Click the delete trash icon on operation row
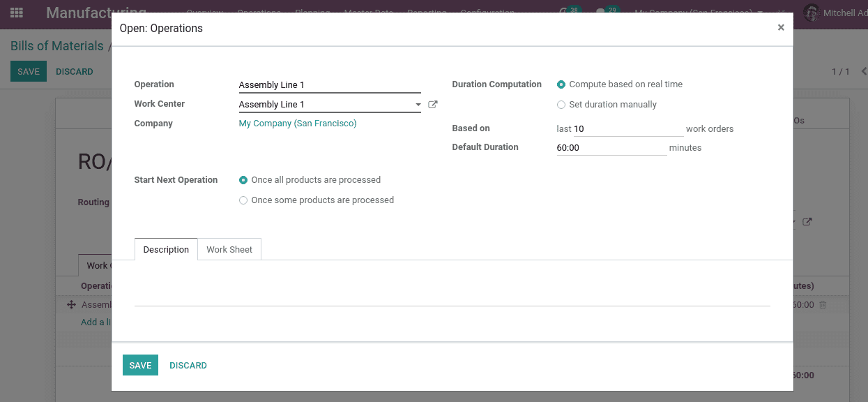Image resolution: width=868 pixels, height=402 pixels. [823, 305]
